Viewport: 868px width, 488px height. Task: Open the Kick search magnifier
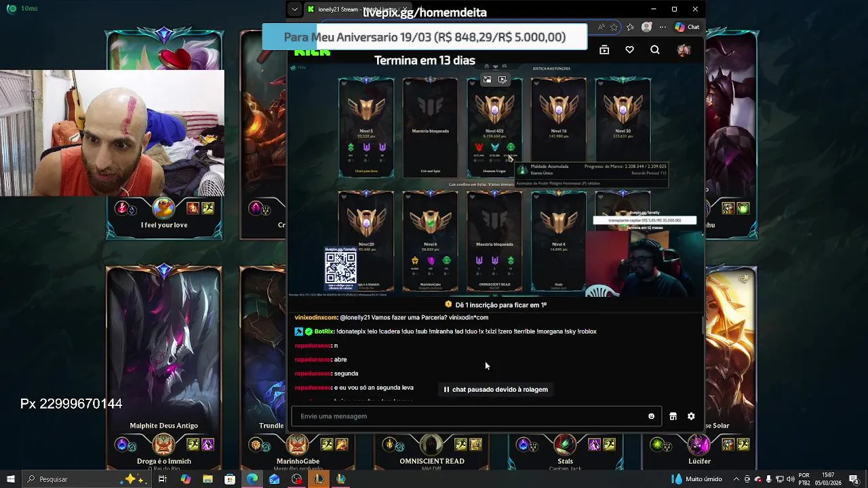point(654,49)
